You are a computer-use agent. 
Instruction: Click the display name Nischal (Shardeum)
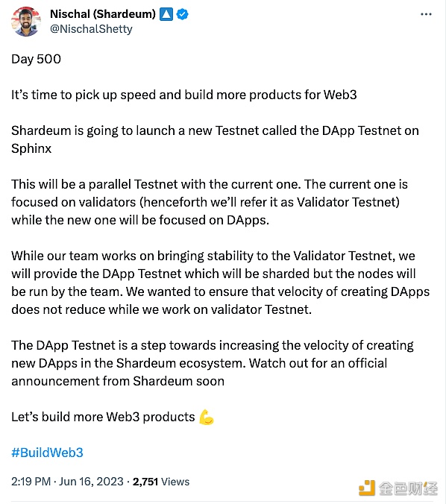tap(103, 14)
